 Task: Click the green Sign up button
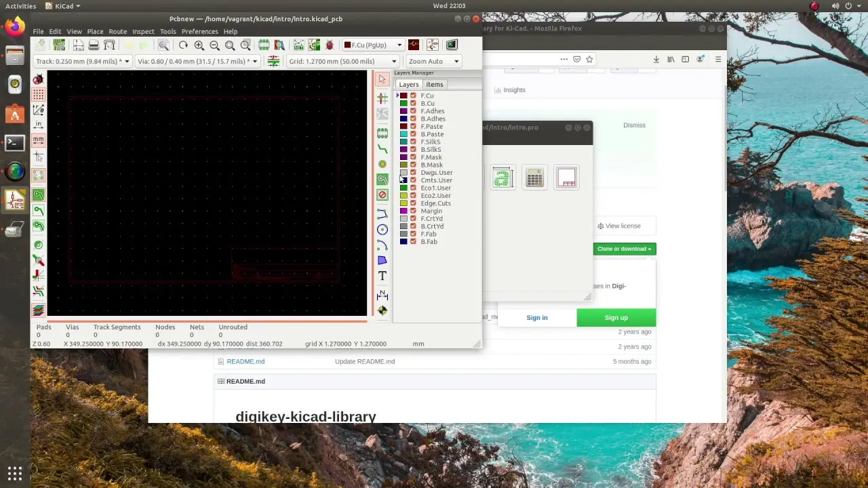(x=616, y=317)
